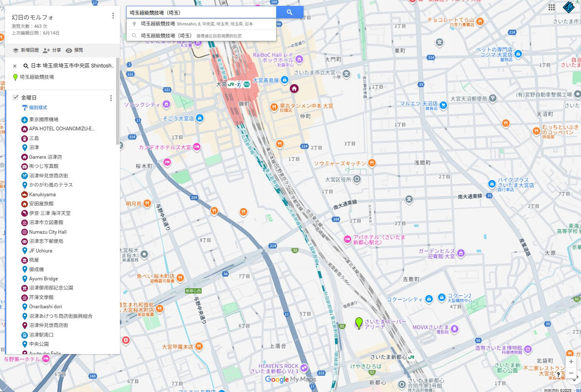Click the 新增圖層 add layer button
The width and height of the screenshot is (581, 392).
(x=25, y=50)
